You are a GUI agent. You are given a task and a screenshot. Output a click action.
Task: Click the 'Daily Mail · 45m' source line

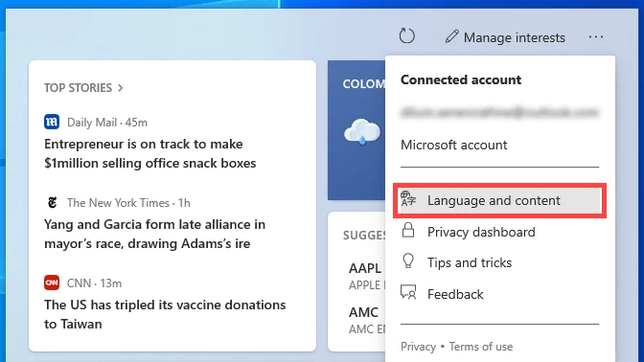pyautogui.click(x=106, y=123)
